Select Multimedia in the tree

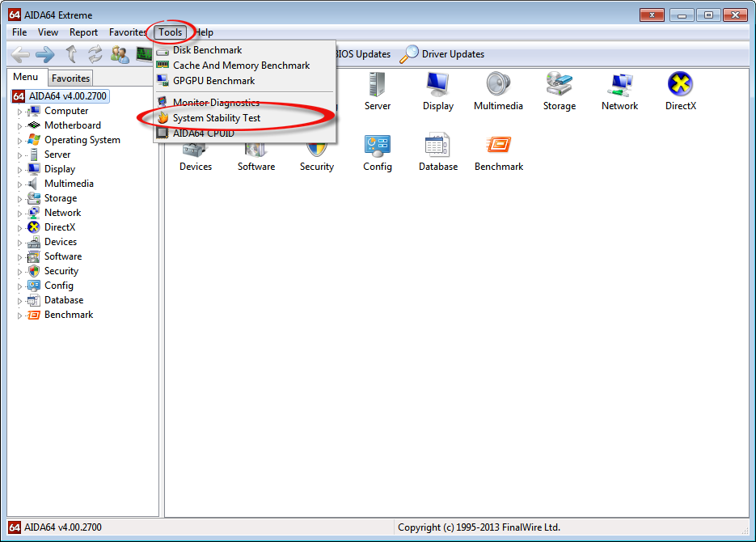pyautogui.click(x=69, y=184)
